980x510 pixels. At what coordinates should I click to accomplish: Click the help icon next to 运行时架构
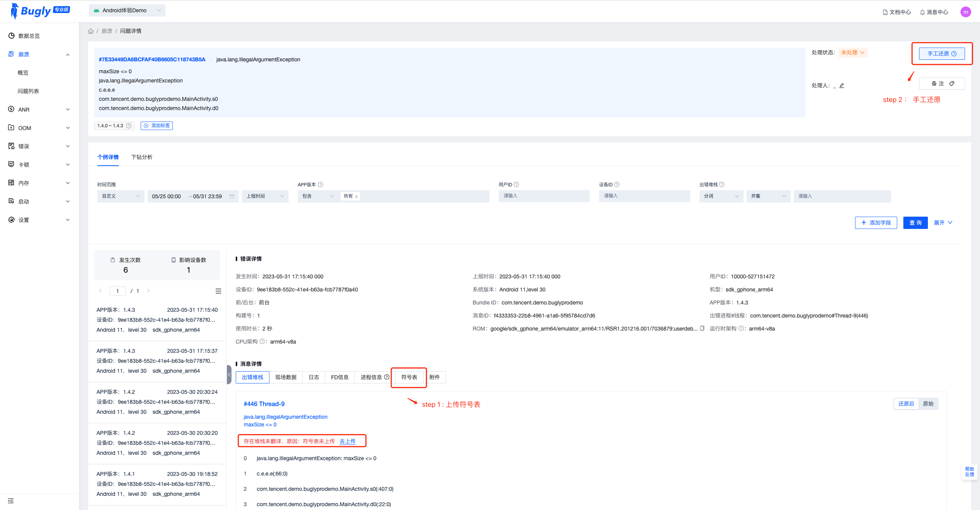coord(741,329)
